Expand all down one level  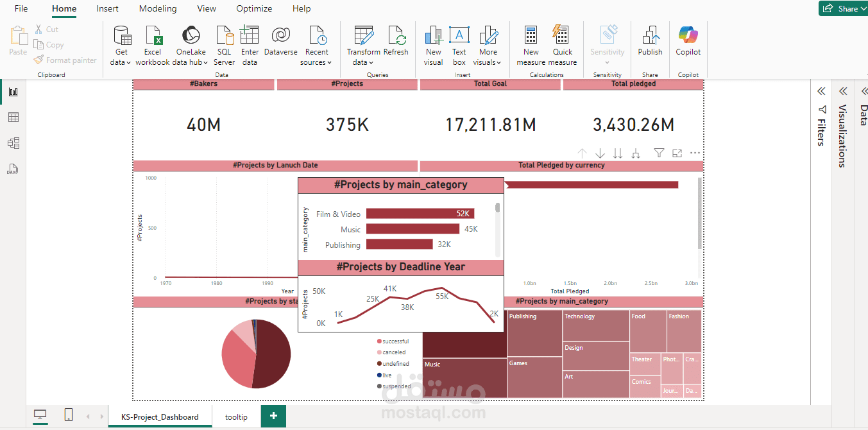636,153
